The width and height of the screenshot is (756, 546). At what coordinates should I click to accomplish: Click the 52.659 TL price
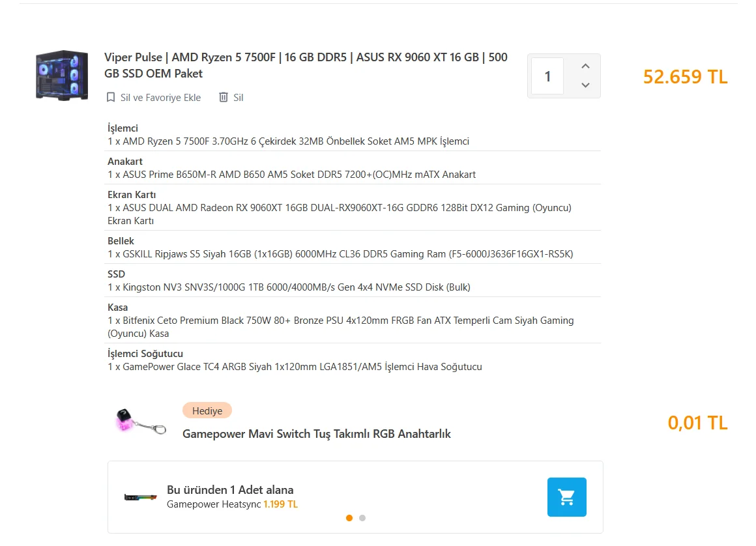tap(685, 77)
